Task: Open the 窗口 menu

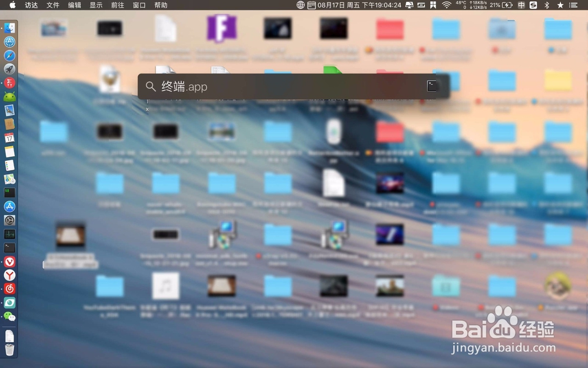Action: (139, 5)
